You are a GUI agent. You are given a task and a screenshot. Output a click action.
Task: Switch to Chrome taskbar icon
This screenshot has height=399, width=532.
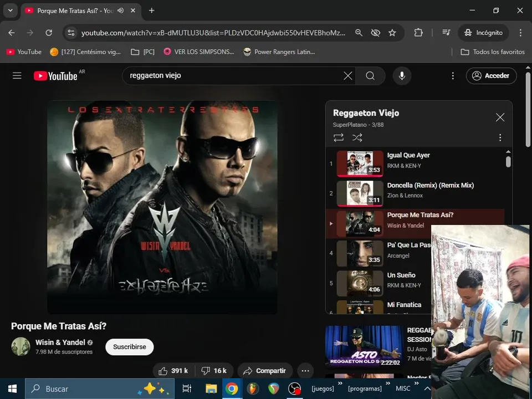[x=232, y=389]
